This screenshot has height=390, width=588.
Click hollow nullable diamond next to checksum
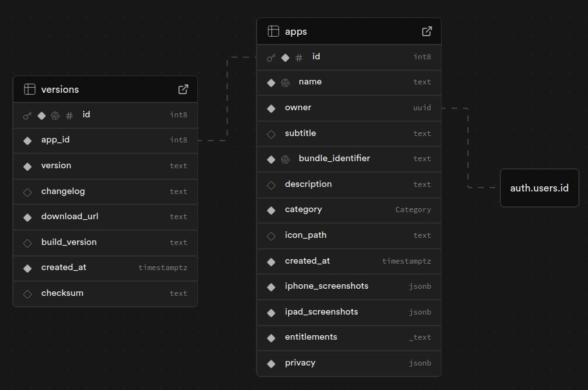pyautogui.click(x=27, y=295)
